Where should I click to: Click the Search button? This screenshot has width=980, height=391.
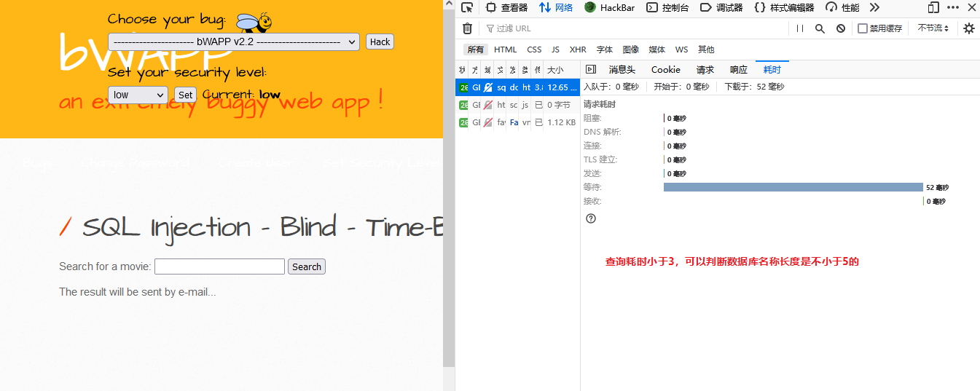coord(307,266)
